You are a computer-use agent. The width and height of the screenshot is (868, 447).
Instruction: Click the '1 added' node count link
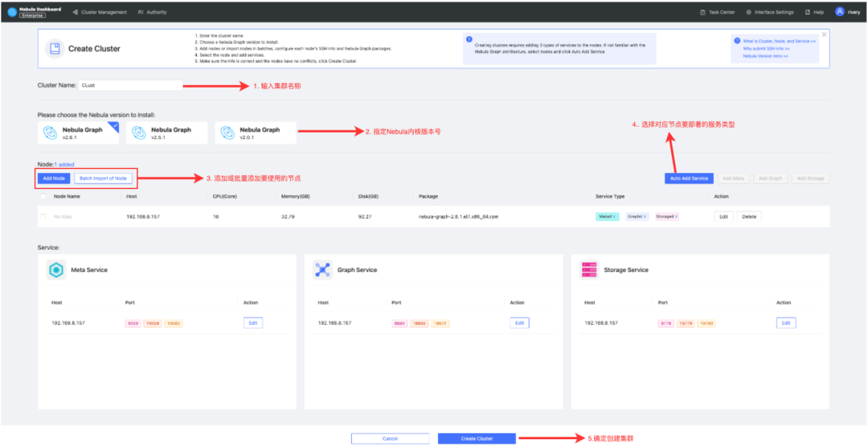tap(64, 165)
